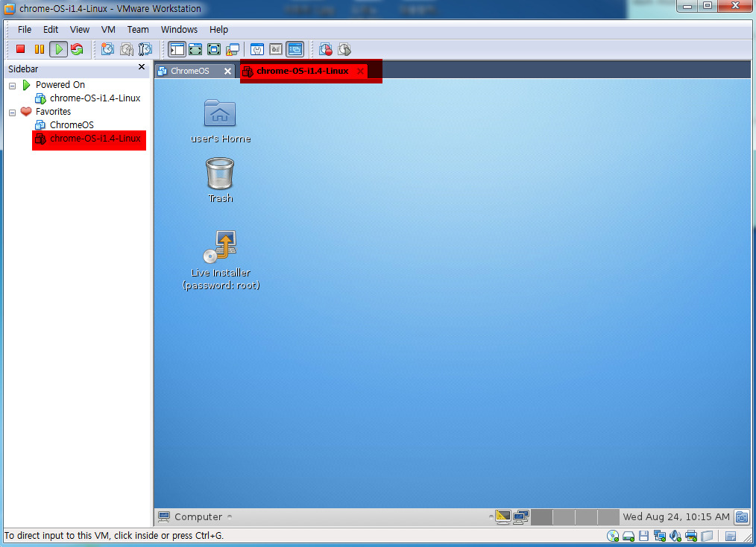Click the printer device status bar icon
Image resolution: width=756 pixels, height=547 pixels.
691,536
